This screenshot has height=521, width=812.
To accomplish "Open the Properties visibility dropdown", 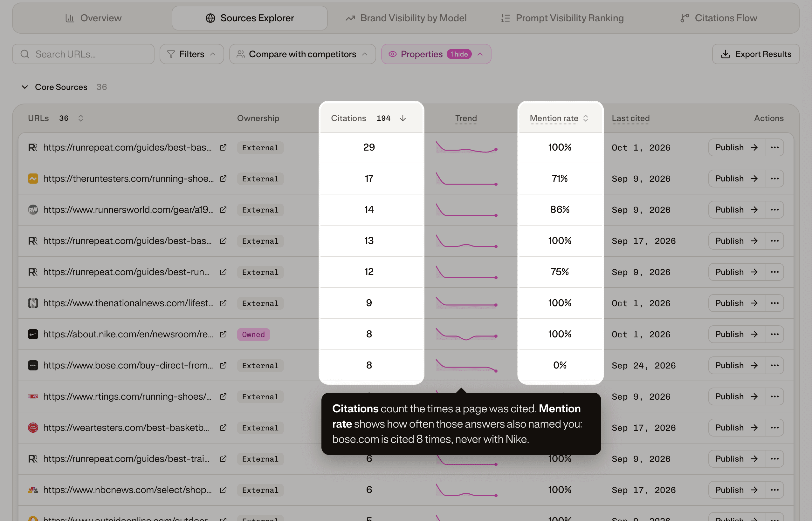I will 436,54.
